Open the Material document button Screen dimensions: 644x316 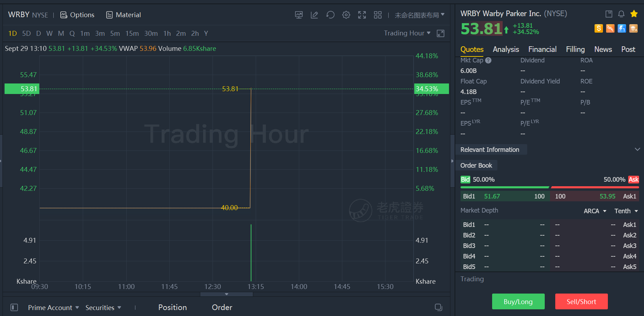coord(123,15)
